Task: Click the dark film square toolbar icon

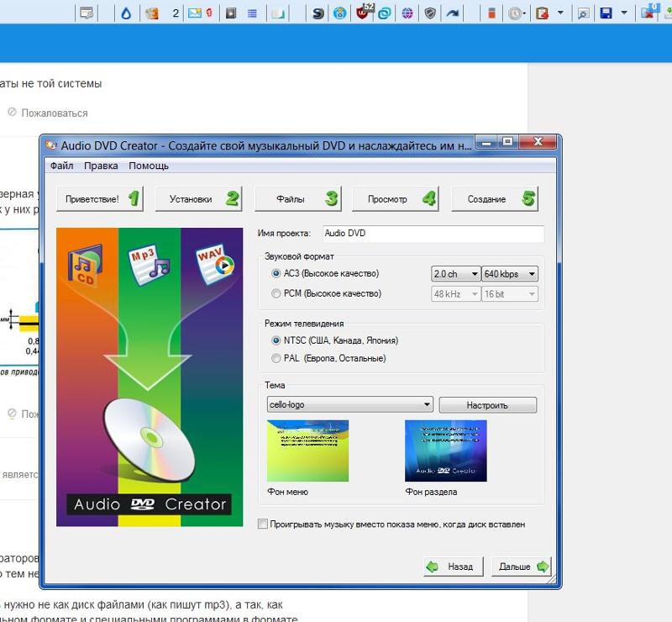Action: coord(231,13)
